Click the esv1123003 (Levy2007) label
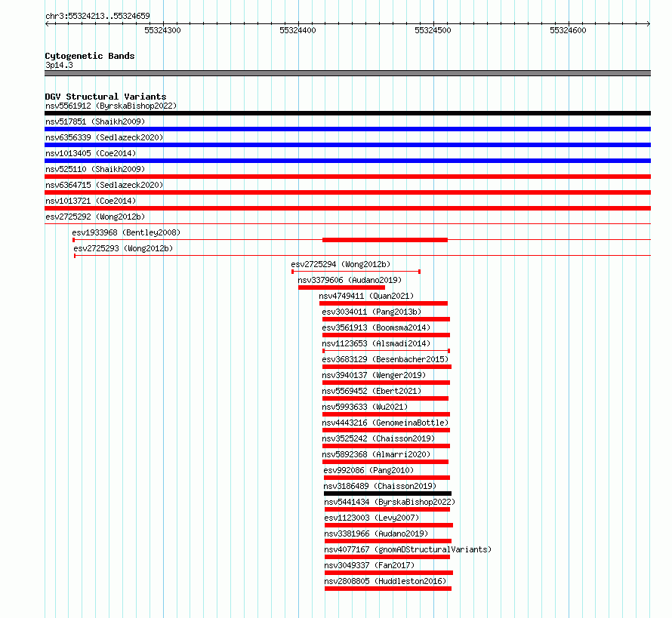Image resolution: width=672 pixels, height=618 pixels. pos(371,518)
